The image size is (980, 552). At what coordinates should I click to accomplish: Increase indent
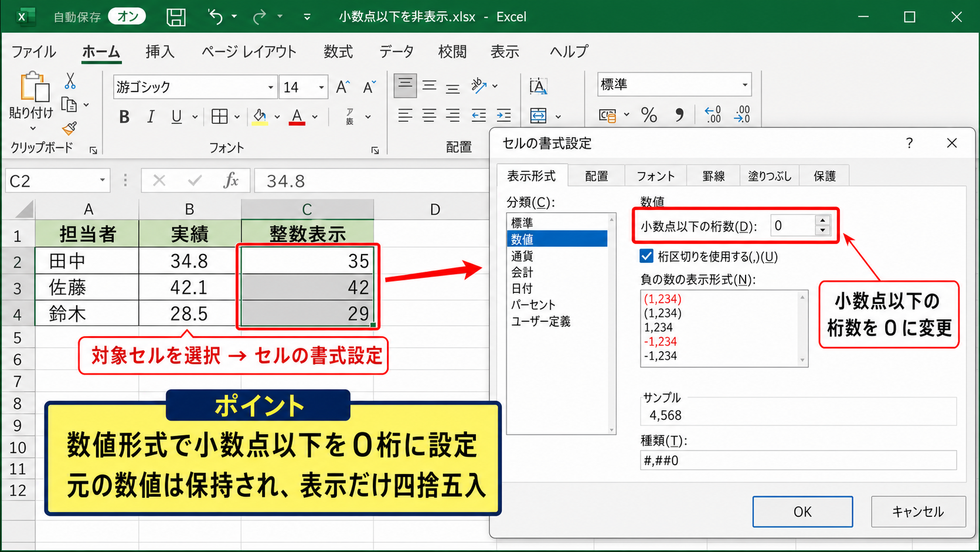503,116
